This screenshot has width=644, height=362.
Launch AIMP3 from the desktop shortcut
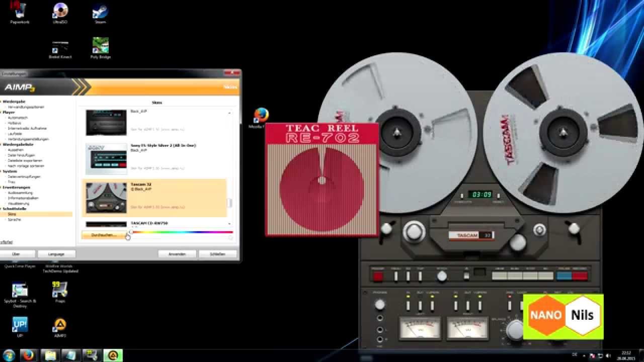(60, 327)
